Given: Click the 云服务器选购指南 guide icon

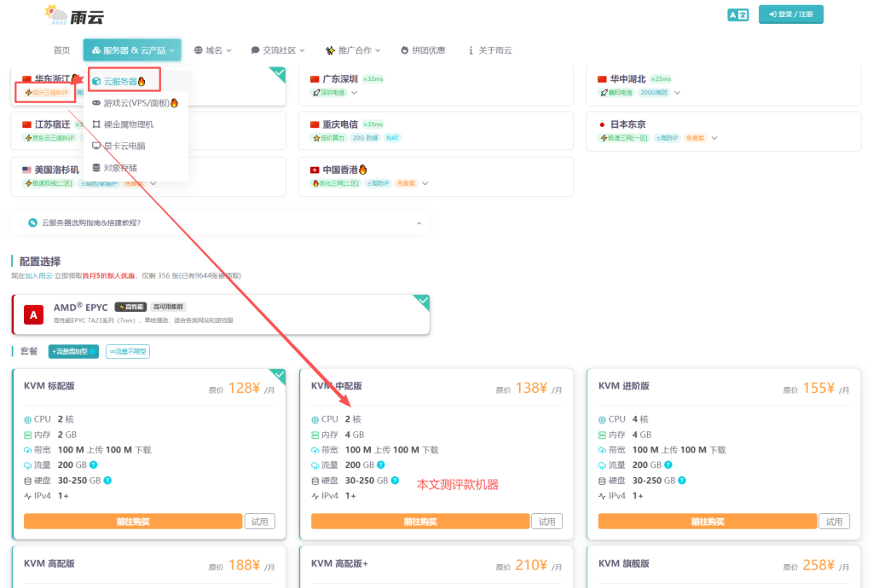Looking at the screenshot, I should pos(33,222).
